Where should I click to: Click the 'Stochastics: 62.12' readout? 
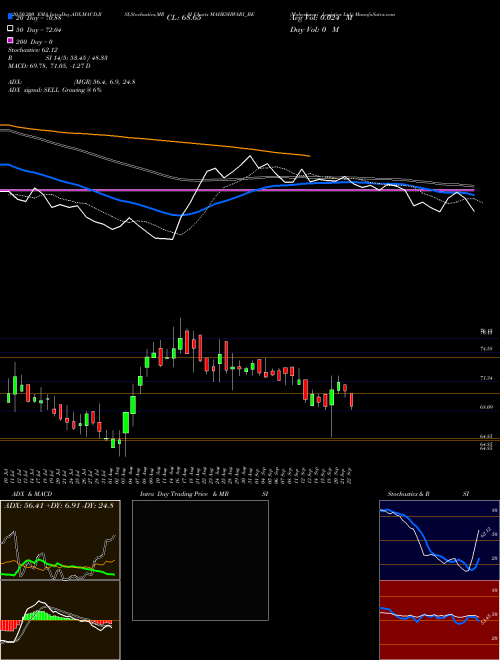click(x=33, y=50)
